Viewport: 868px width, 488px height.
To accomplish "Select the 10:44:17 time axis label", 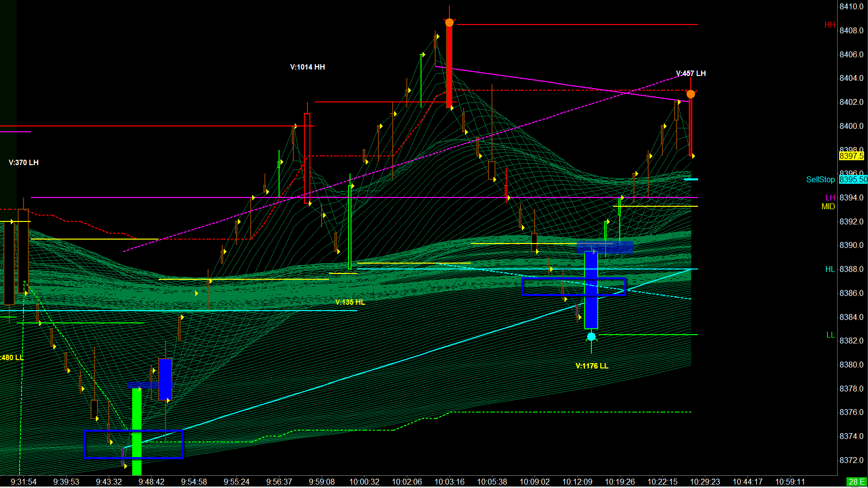I will pos(748,482).
